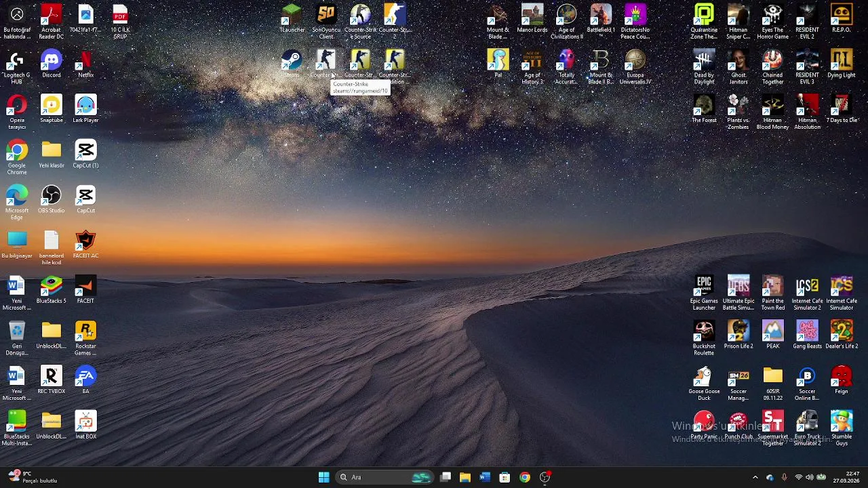Image resolution: width=868 pixels, height=488 pixels.
Task: Open the 10 C İLK GRUP PDF file
Action: 119,22
